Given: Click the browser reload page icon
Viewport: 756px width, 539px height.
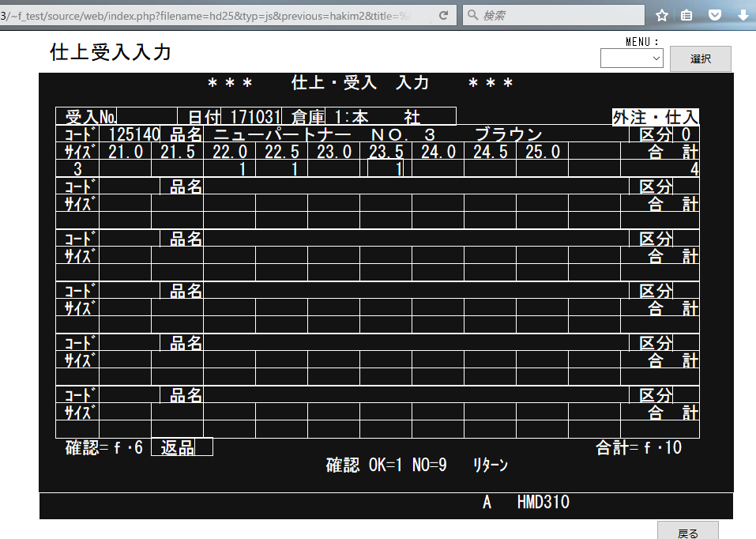Looking at the screenshot, I should coord(444,15).
